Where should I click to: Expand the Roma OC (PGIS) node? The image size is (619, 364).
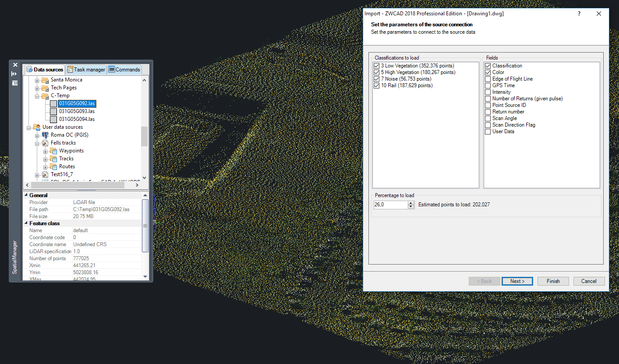coord(37,135)
